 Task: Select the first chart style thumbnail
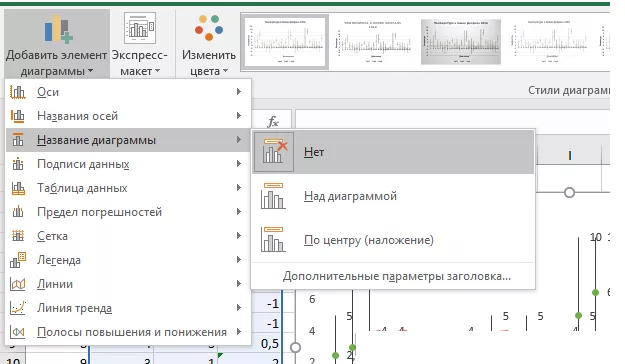pos(285,42)
